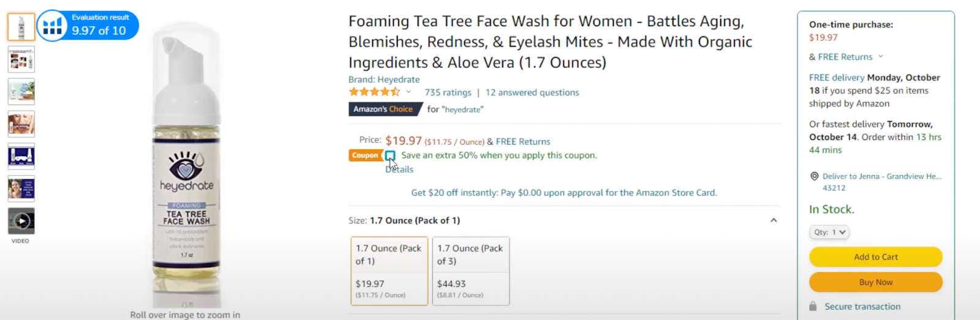The height and width of the screenshot is (320, 980).
Task: Select the 1.7 Ounce Pack of 1 option
Action: pos(389,270)
